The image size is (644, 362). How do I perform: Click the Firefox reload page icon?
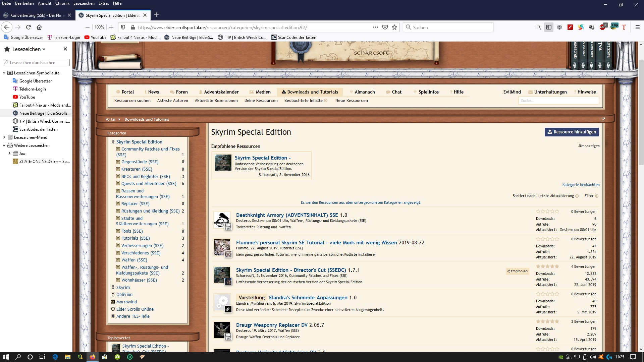[x=29, y=27]
